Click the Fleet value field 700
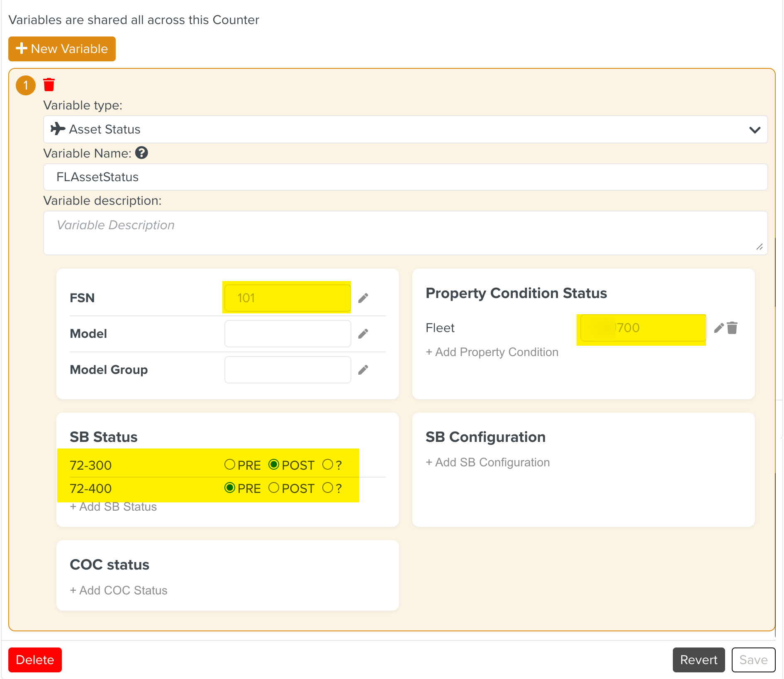Viewport: 784px width, 679px height. tap(643, 328)
